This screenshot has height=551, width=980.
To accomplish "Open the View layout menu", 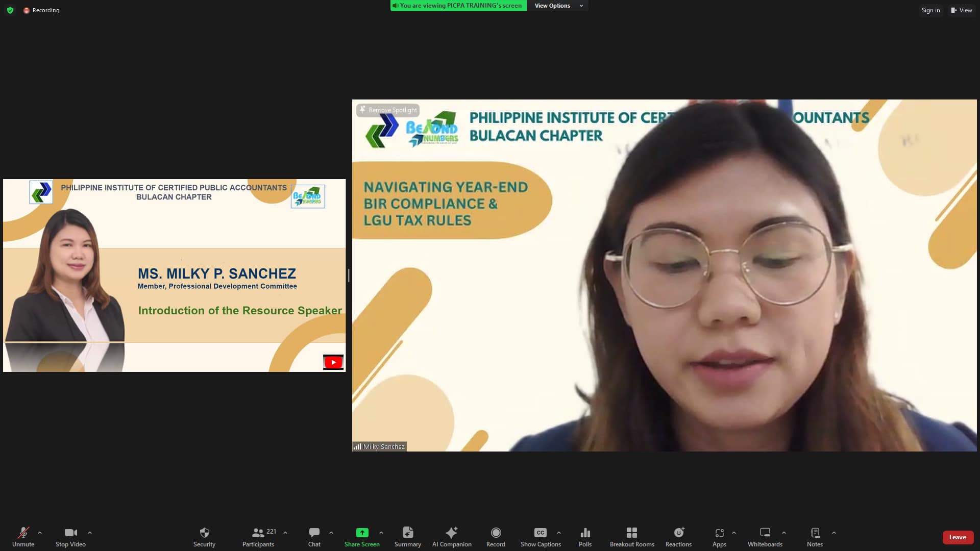I will 961,10.
